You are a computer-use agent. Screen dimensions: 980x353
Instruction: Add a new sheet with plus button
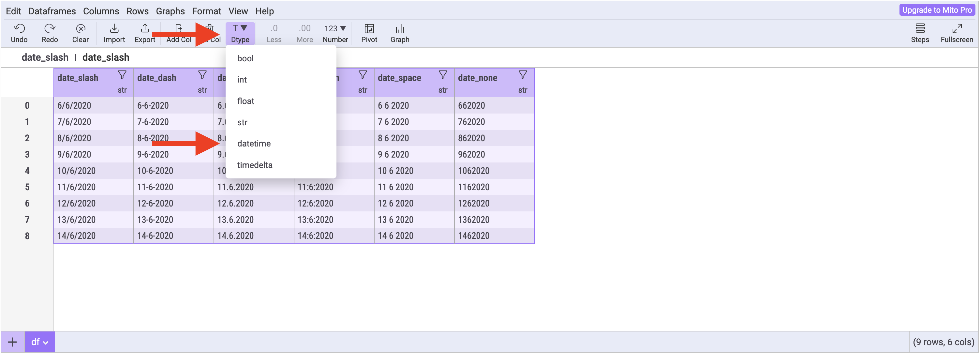12,342
